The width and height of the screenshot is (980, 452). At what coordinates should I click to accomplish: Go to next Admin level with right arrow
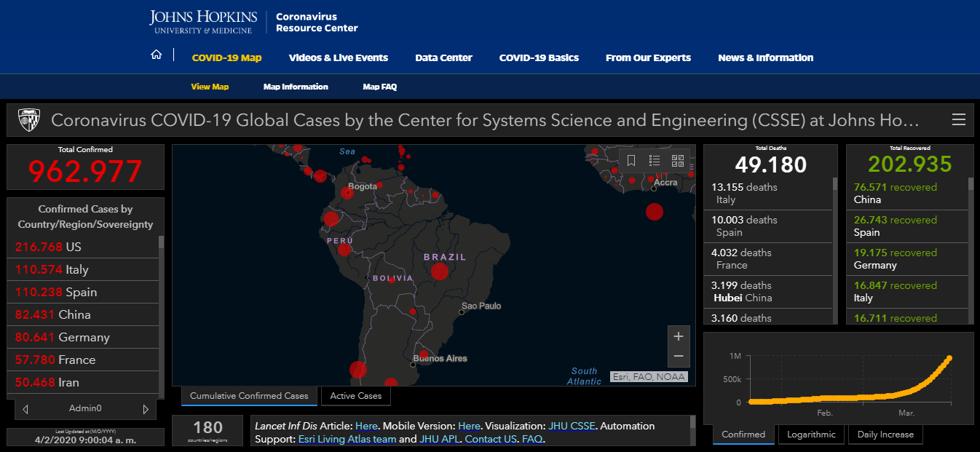(145, 409)
